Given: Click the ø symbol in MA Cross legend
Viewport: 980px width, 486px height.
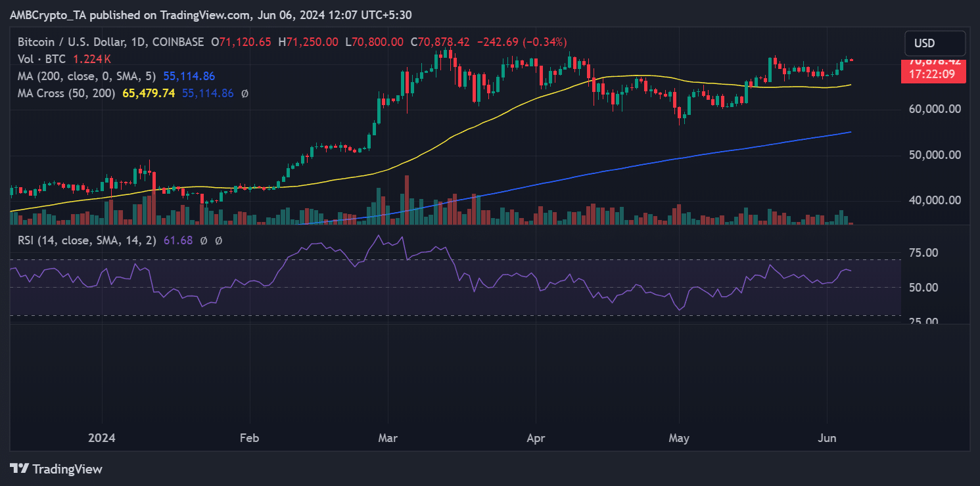Looking at the screenshot, I should (245, 93).
